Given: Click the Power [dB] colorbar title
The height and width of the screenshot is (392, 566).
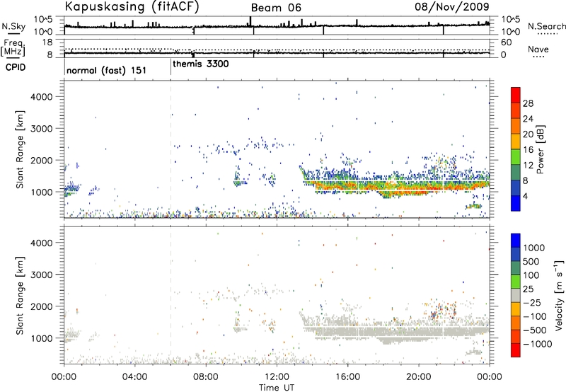Looking at the screenshot, I should [x=541, y=149].
